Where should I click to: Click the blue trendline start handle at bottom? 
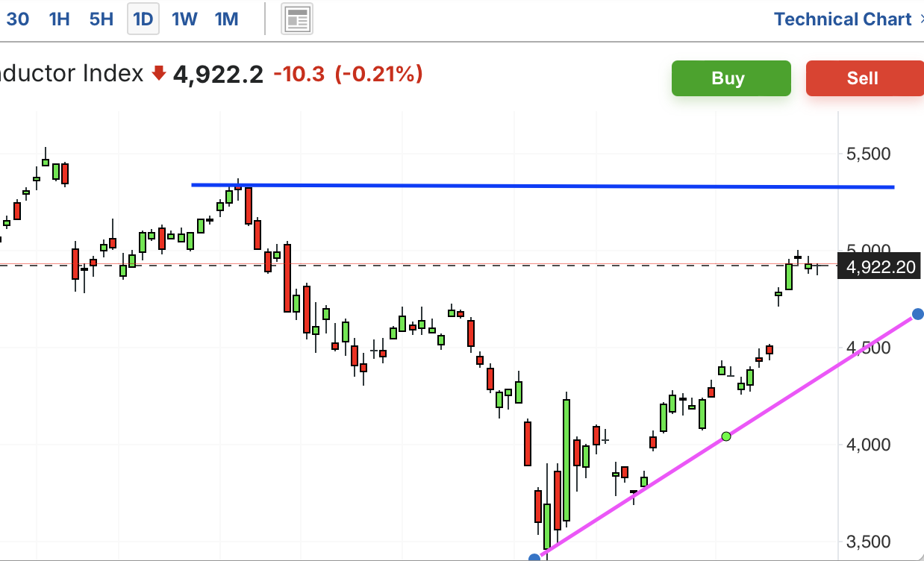534,558
